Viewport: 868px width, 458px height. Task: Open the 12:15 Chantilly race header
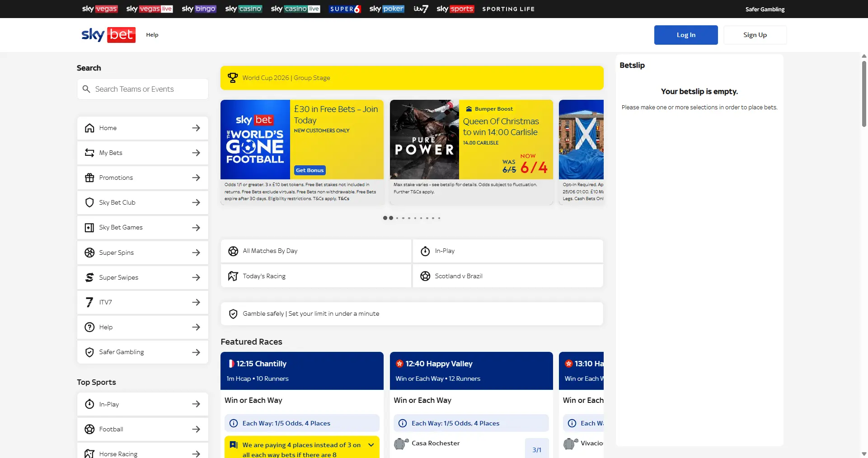pos(302,371)
